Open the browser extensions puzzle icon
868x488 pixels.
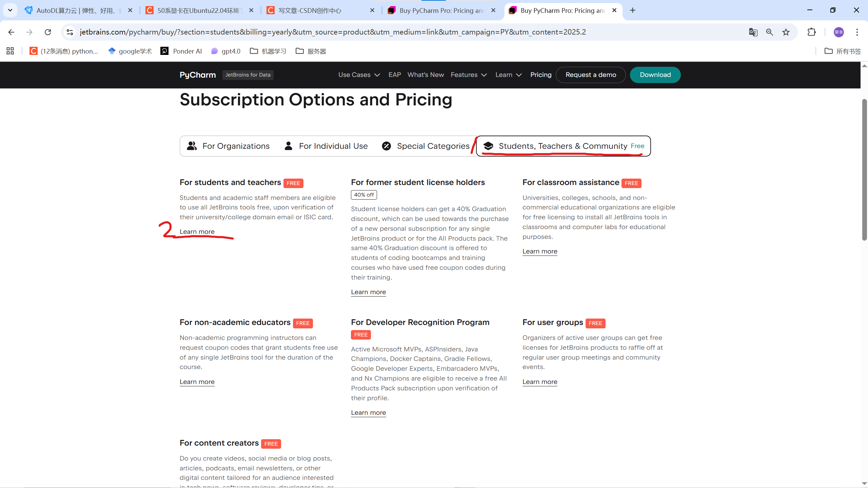812,32
